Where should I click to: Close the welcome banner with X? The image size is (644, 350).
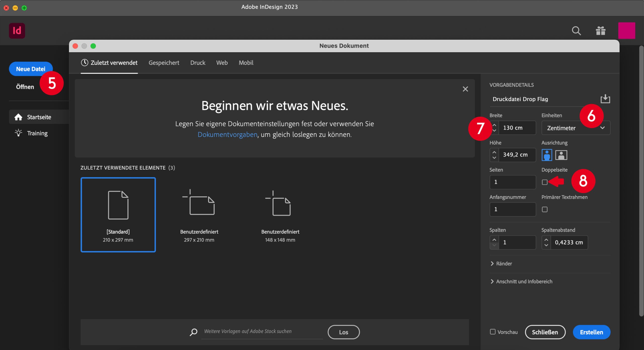point(465,89)
